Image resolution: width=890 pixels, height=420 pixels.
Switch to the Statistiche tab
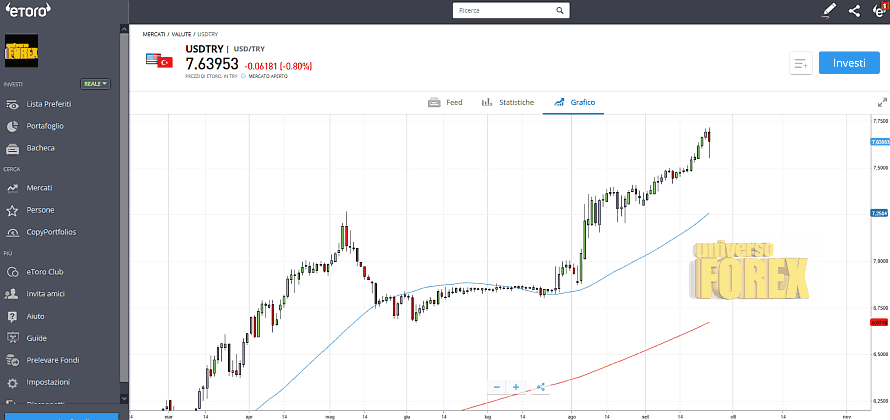click(x=508, y=102)
